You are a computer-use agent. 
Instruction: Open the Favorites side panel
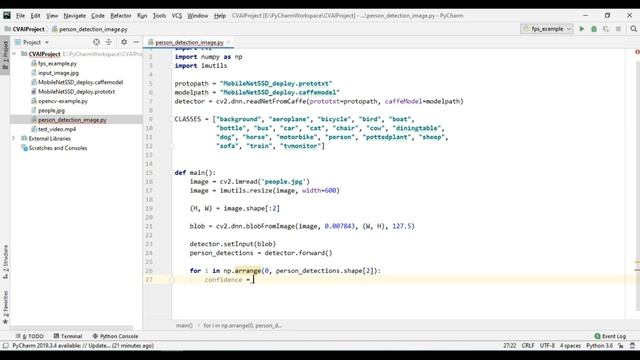tap(5, 307)
